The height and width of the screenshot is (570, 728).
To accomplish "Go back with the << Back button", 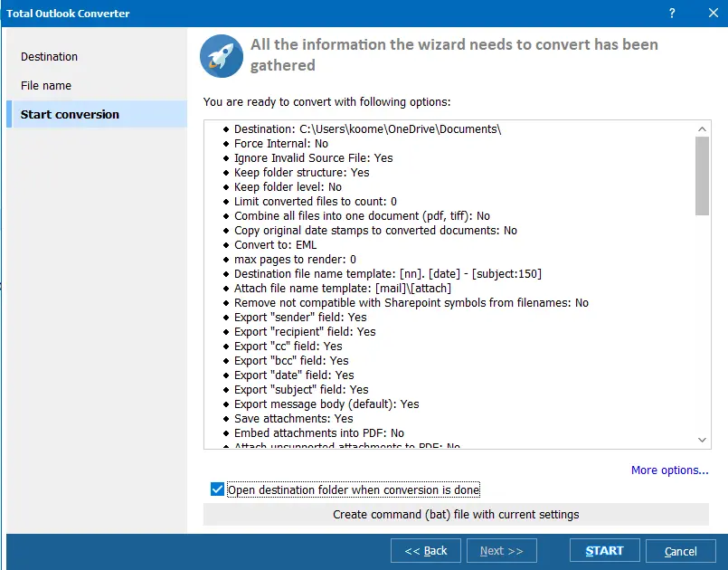I will tap(426, 550).
